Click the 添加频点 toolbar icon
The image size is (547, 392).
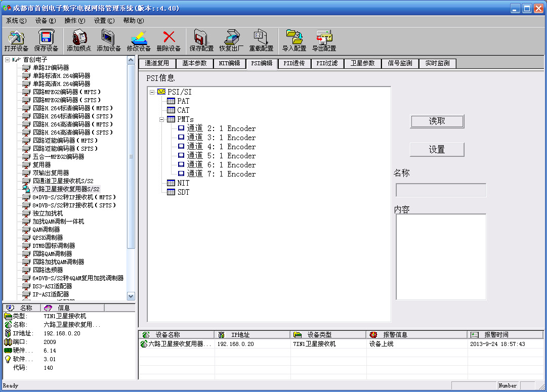pos(79,41)
